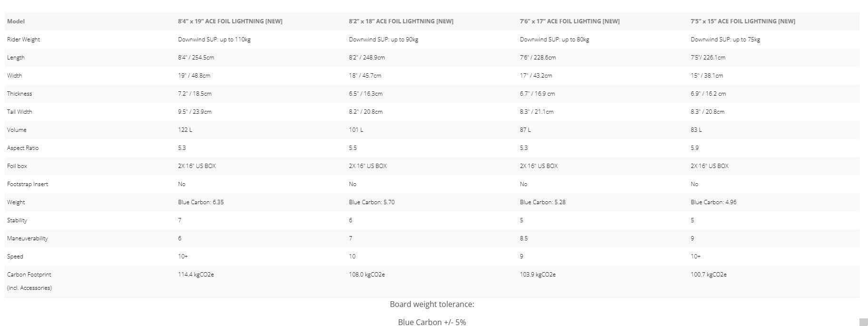Click the "Aspect Ratio" row label
Viewport: 868px width, 326px height.
click(23, 148)
